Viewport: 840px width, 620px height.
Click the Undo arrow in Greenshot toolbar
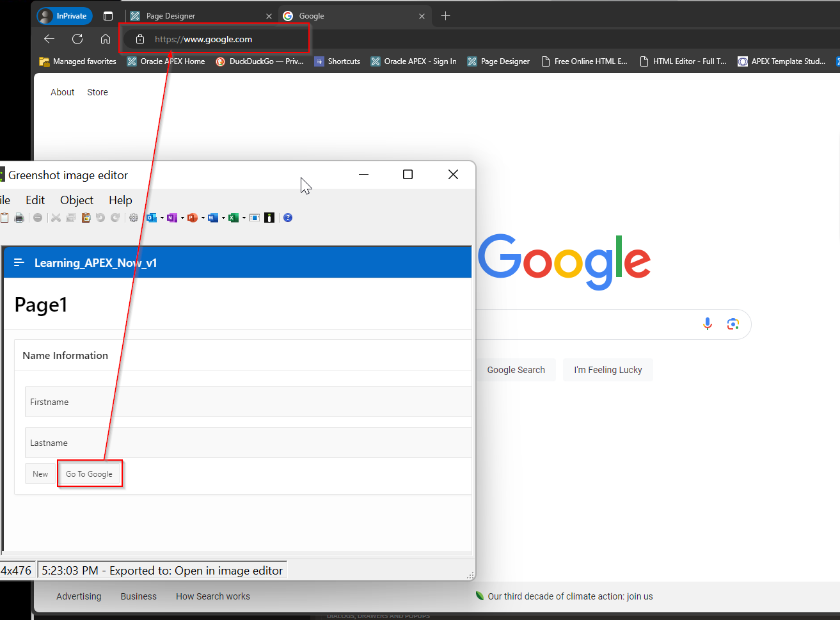[100, 218]
